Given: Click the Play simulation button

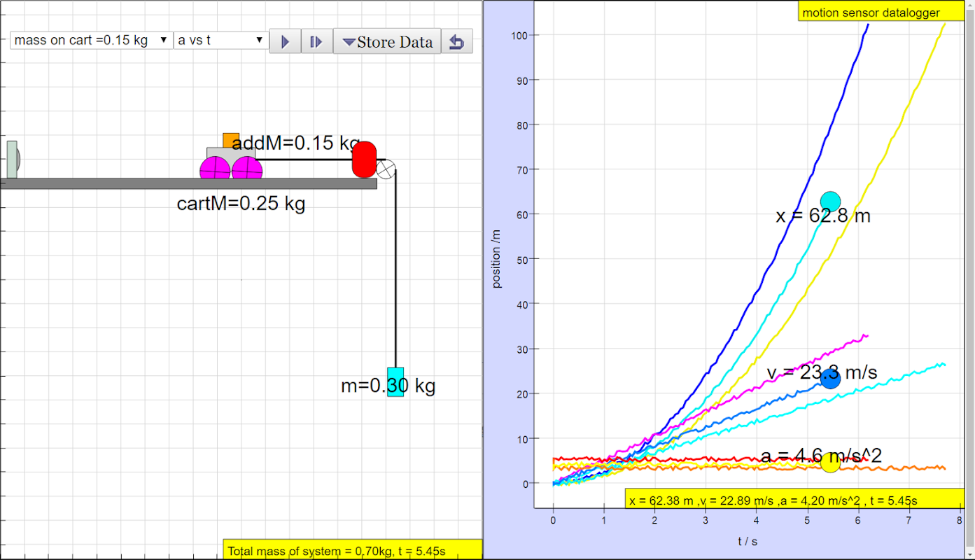Looking at the screenshot, I should point(285,41).
